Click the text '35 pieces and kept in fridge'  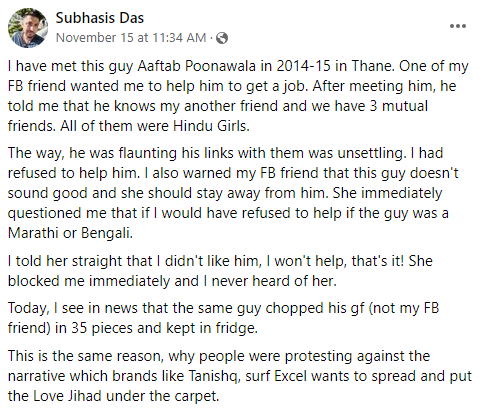click(x=164, y=328)
